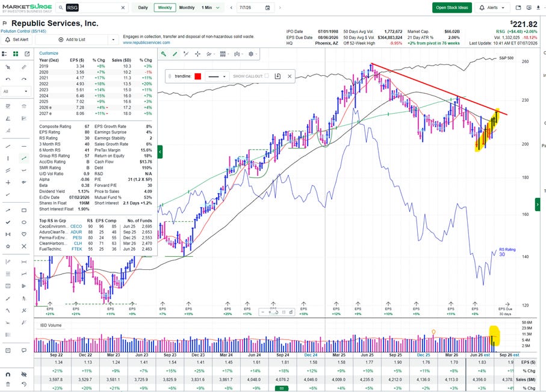546x392 pixels.
Task: Open www.republicservices.com link
Action: 146,43
